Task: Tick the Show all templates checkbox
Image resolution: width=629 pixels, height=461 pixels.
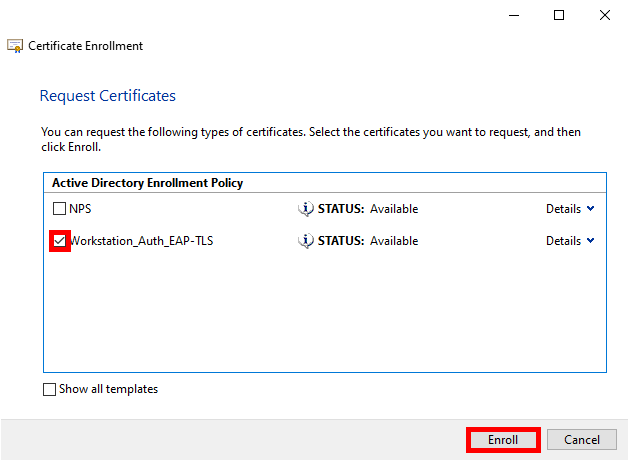Action: [x=50, y=390]
